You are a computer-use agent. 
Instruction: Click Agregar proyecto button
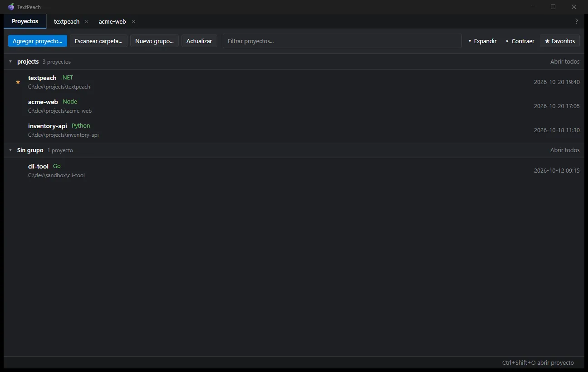coord(38,41)
